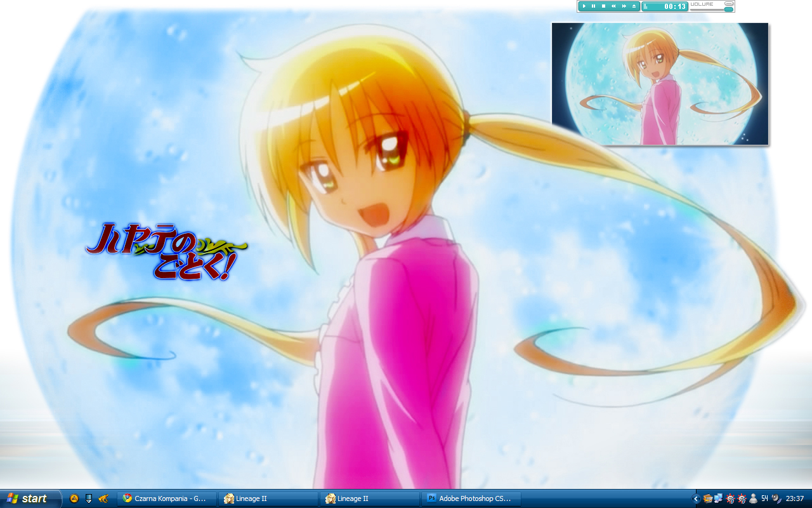812x508 pixels.
Task: Open the anime preview thumbnail image
Action: tap(660, 84)
